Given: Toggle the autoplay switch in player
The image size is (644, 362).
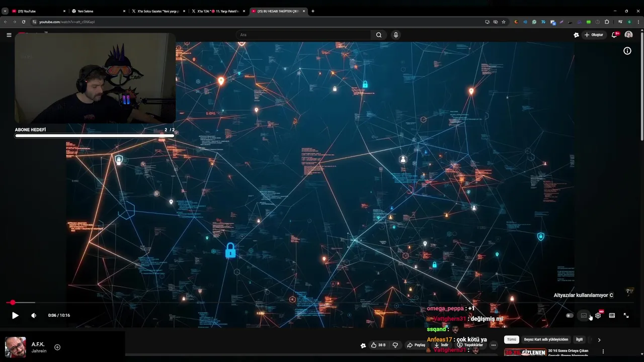Looking at the screenshot, I should pos(570,316).
